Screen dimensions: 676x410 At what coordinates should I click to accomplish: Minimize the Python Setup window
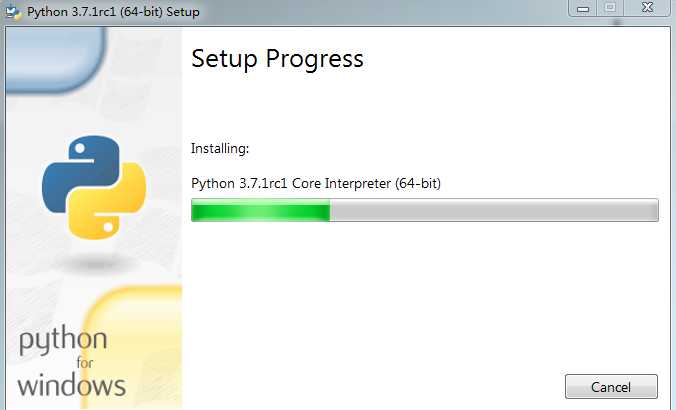(583, 8)
